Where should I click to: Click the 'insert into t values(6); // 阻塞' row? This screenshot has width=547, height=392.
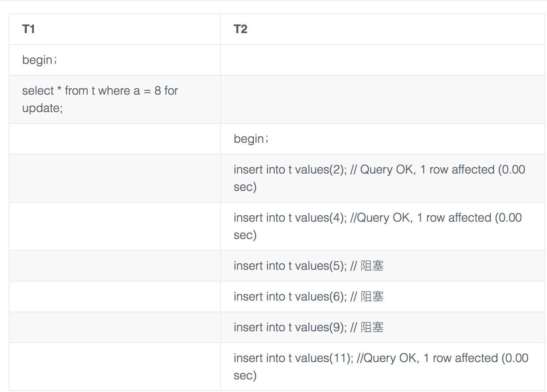(277, 297)
